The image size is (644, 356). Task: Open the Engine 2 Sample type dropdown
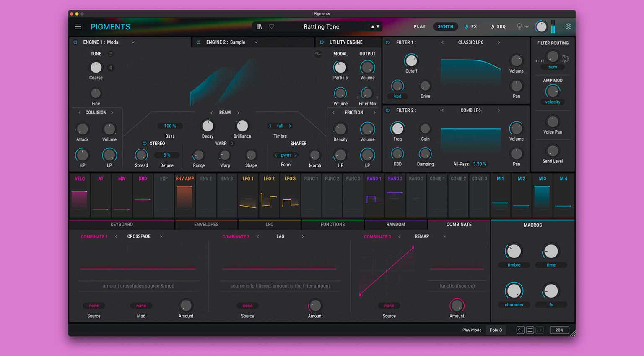[x=256, y=42]
